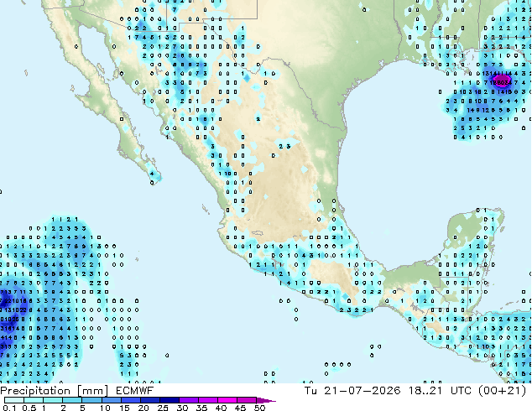532x411 pixels.
Task: Click the "45" legend value
Action: (x=240, y=408)
